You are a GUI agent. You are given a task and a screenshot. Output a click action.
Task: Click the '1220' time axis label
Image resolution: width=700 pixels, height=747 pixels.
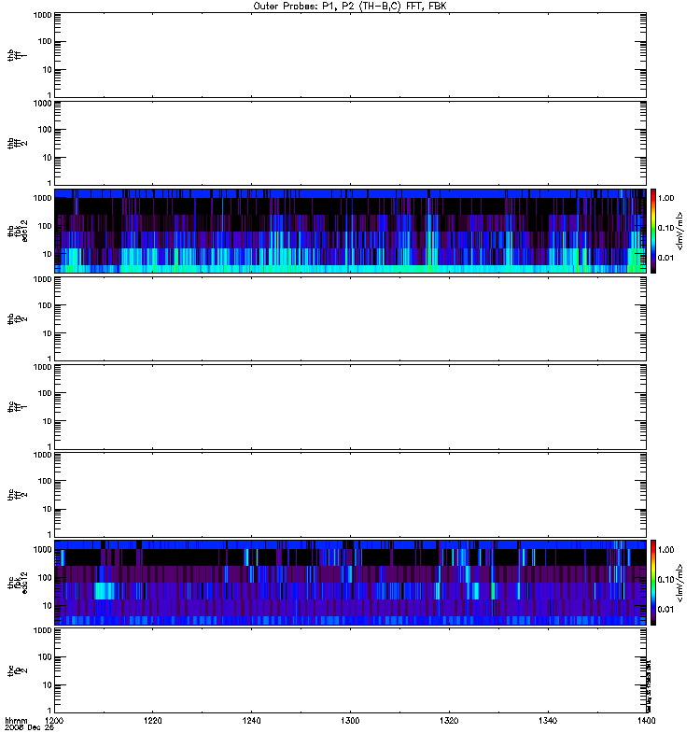153,721
